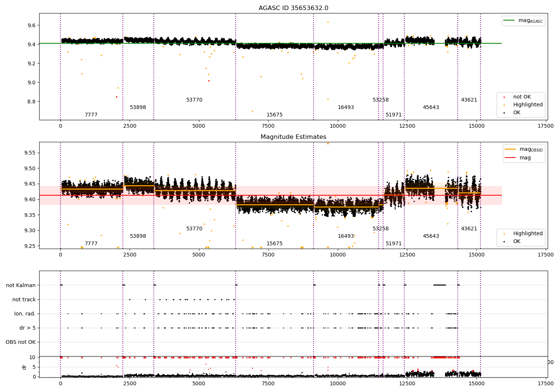This screenshot has width=560, height=392.
Task: Click obsid label 45643 in the top plot
Action: (x=431, y=108)
